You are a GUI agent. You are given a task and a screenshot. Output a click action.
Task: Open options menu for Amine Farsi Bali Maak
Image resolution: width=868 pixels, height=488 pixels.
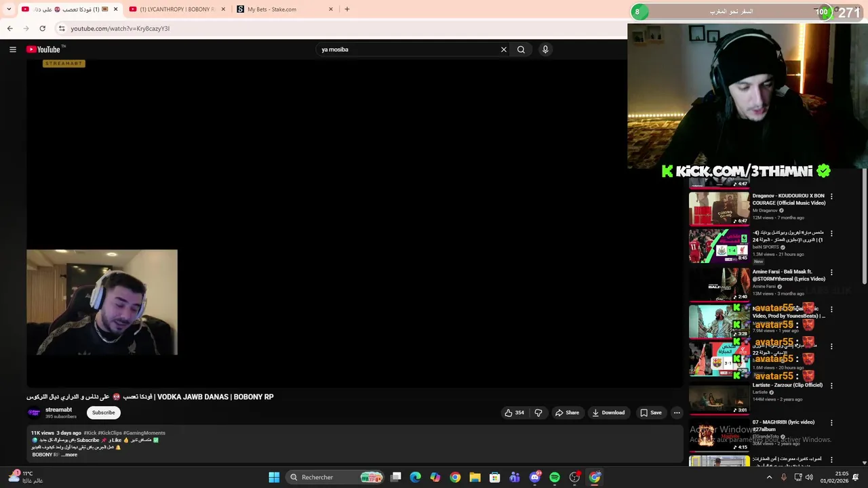[831, 272]
